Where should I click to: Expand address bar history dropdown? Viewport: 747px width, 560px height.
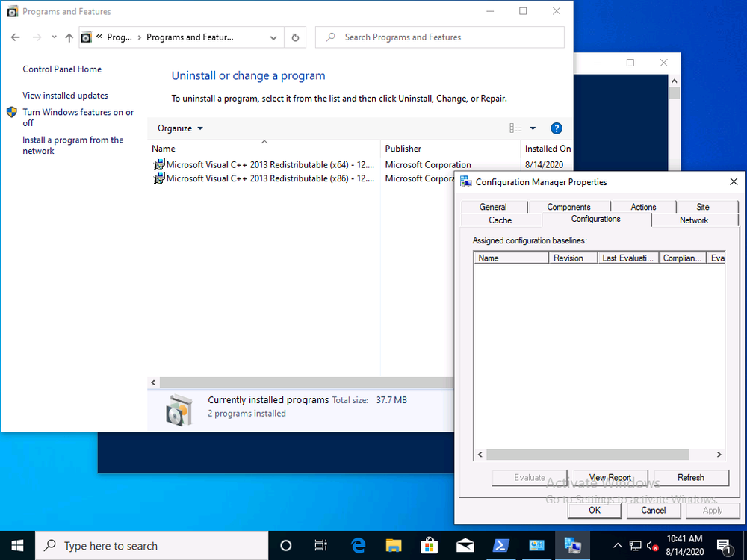coord(273,37)
